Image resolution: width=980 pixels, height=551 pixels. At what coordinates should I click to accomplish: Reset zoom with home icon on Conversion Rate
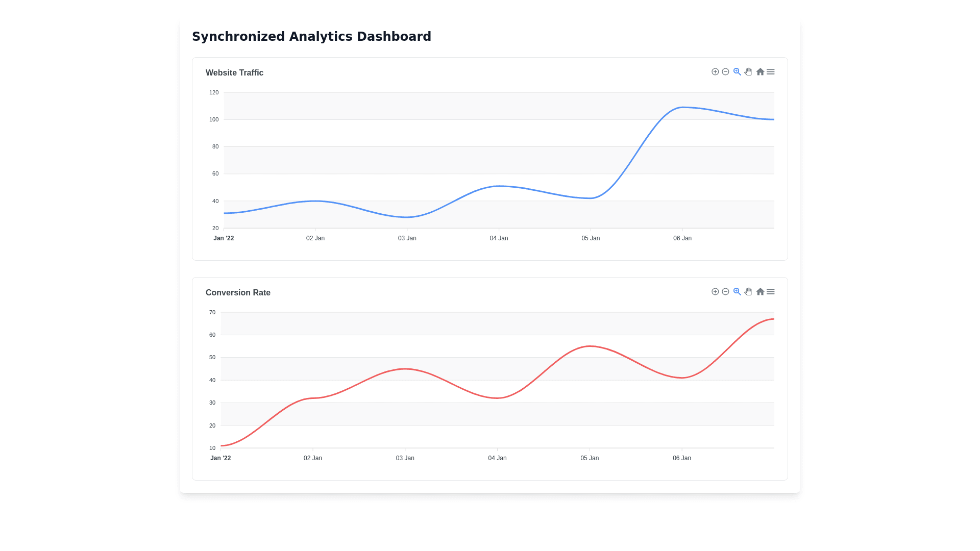click(760, 292)
